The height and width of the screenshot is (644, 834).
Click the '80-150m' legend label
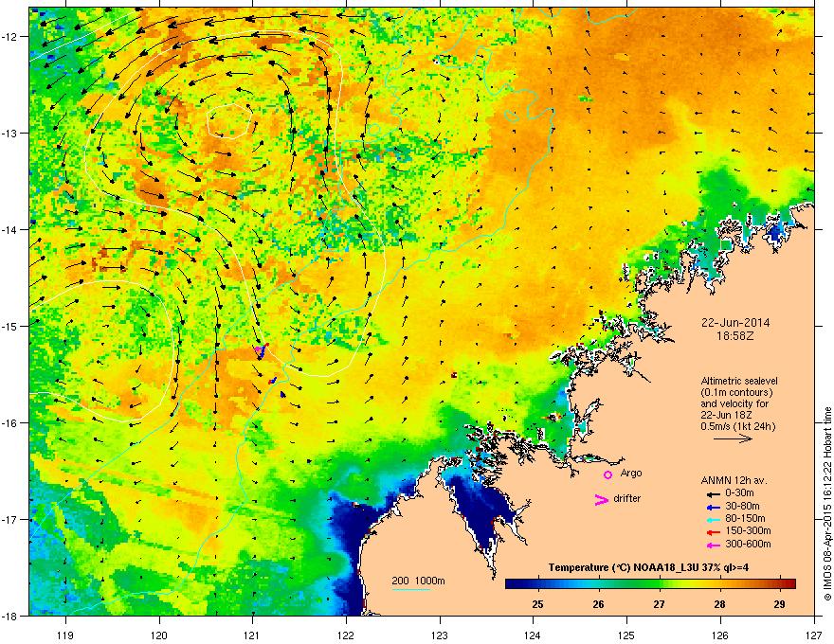745,519
